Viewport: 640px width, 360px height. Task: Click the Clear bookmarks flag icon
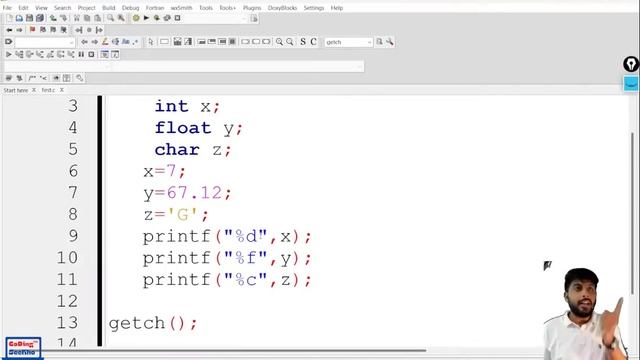(64, 30)
